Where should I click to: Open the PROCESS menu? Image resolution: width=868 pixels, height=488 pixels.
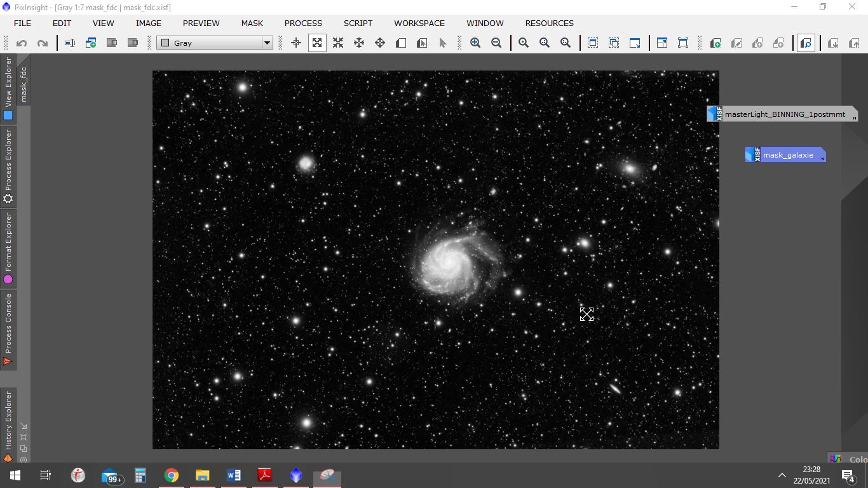coord(303,23)
